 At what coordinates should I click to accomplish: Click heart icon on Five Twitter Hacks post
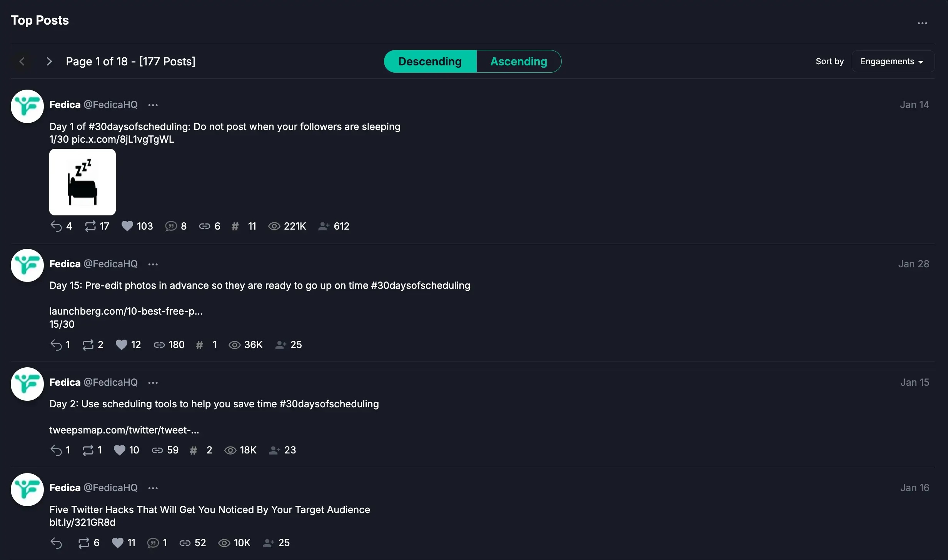point(117,543)
